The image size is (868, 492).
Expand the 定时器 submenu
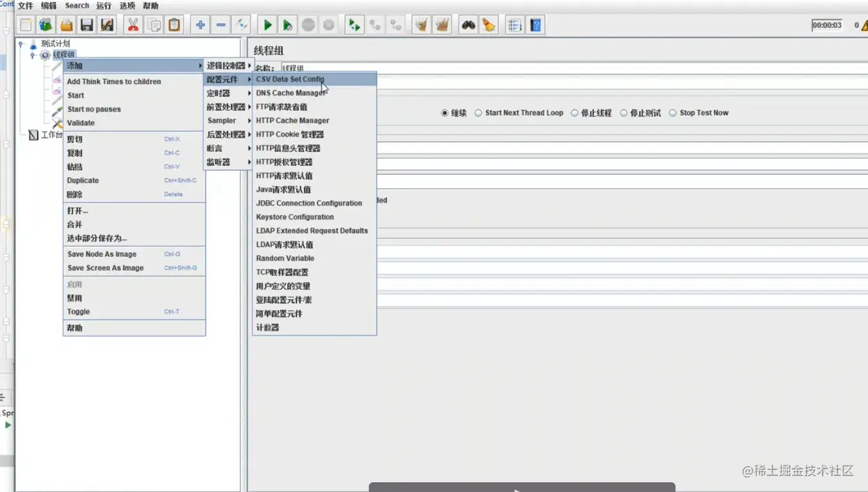click(228, 93)
